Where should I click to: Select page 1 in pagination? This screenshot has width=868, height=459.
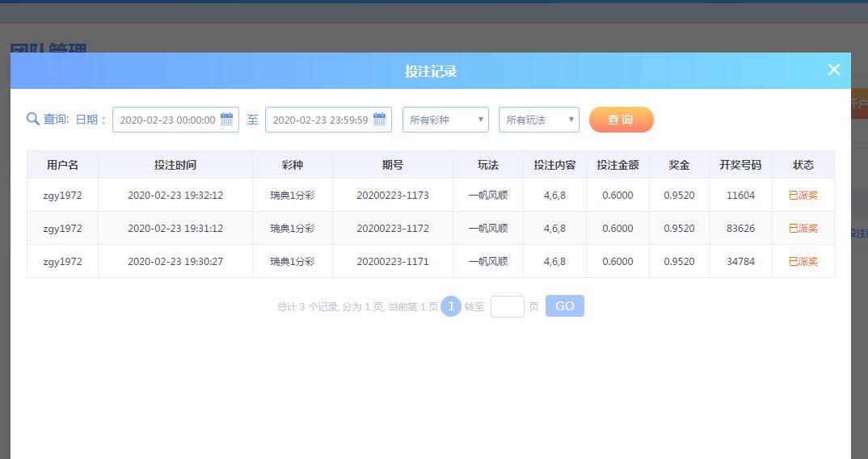coord(451,306)
